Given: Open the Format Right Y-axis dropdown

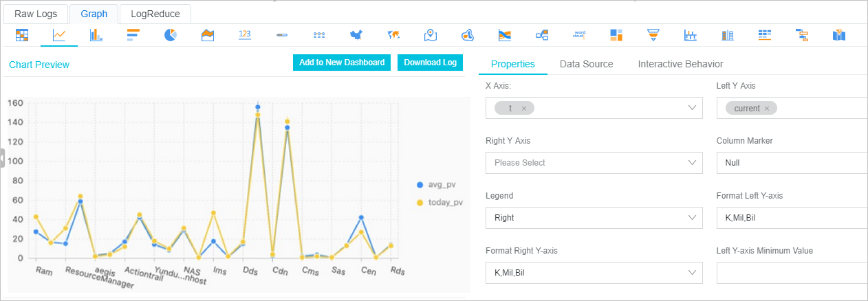Looking at the screenshot, I should [594, 273].
